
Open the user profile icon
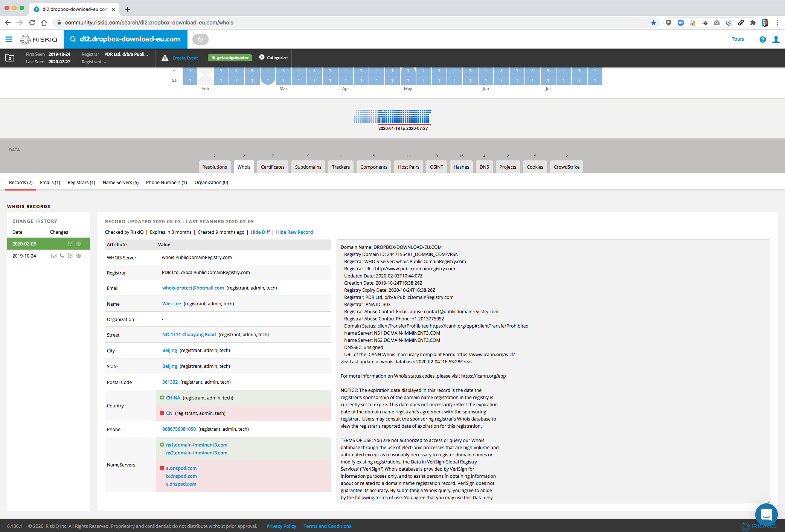[x=776, y=39]
